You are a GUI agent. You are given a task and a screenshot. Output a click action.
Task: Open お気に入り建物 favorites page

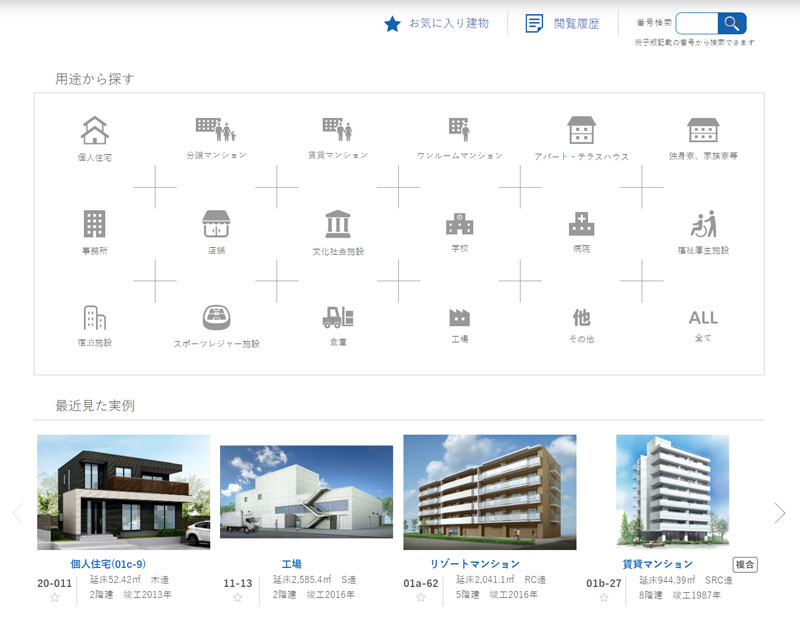[x=434, y=23]
